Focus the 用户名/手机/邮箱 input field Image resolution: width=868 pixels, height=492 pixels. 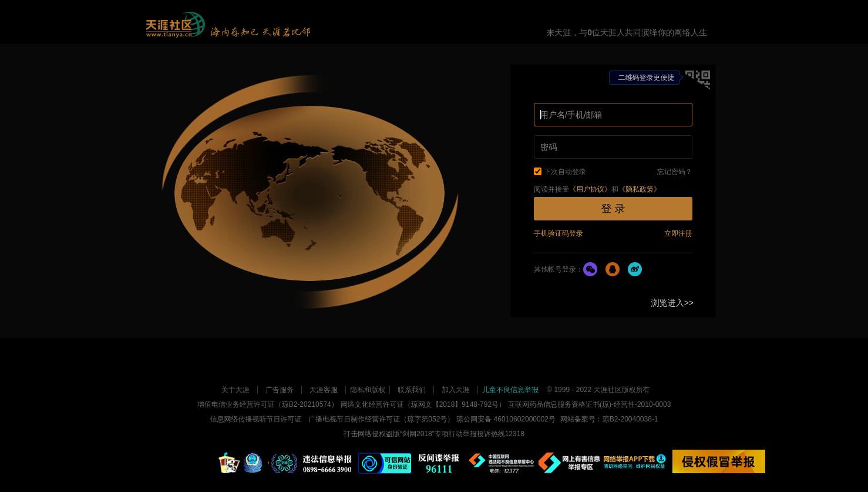pos(613,115)
